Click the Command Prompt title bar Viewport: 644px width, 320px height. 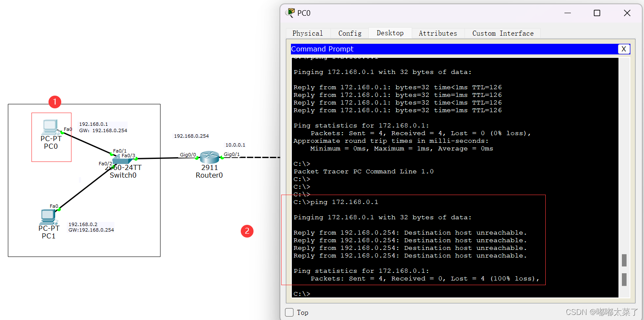click(x=454, y=49)
